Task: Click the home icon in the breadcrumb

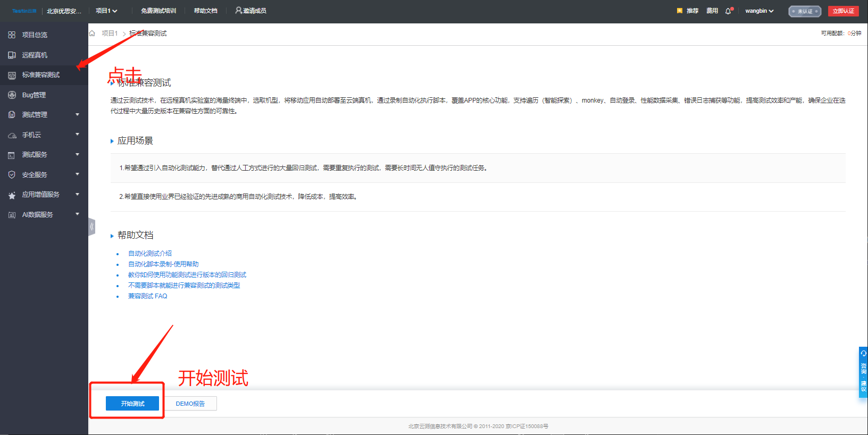Action: click(x=92, y=33)
